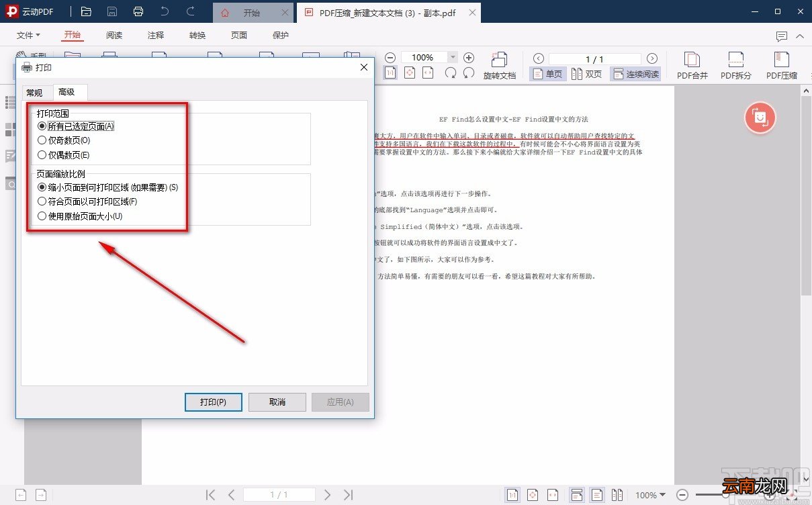Toggle 单页 single page view

click(x=548, y=74)
